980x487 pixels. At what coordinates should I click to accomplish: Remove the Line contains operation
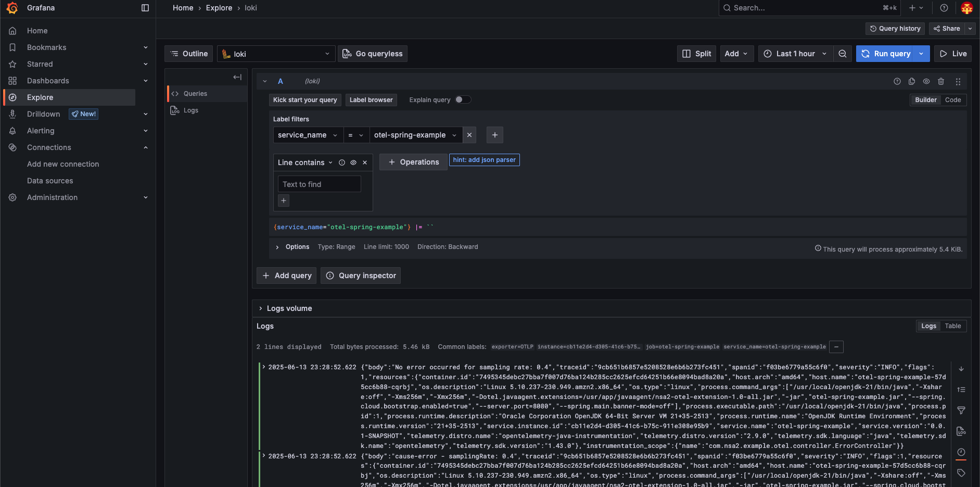coord(365,163)
